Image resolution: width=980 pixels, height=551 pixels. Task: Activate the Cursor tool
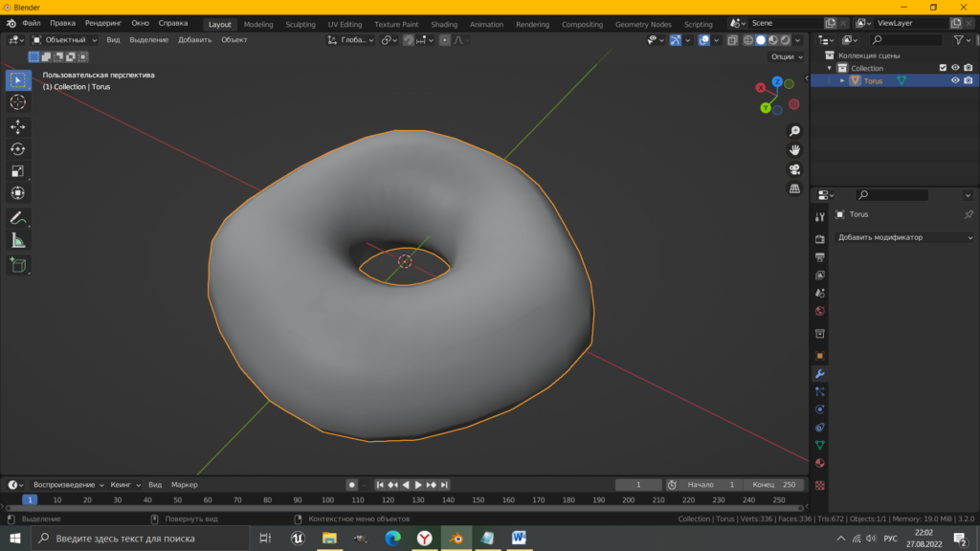18,102
